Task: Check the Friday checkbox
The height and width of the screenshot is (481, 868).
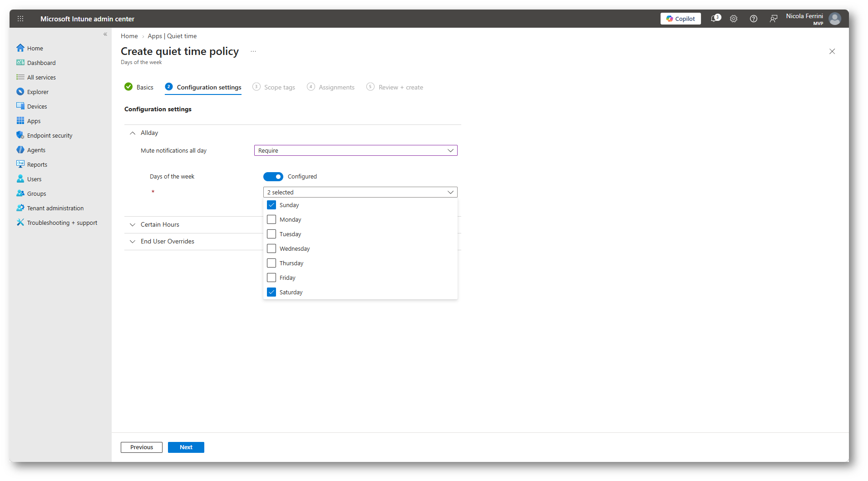Action: 271,278
